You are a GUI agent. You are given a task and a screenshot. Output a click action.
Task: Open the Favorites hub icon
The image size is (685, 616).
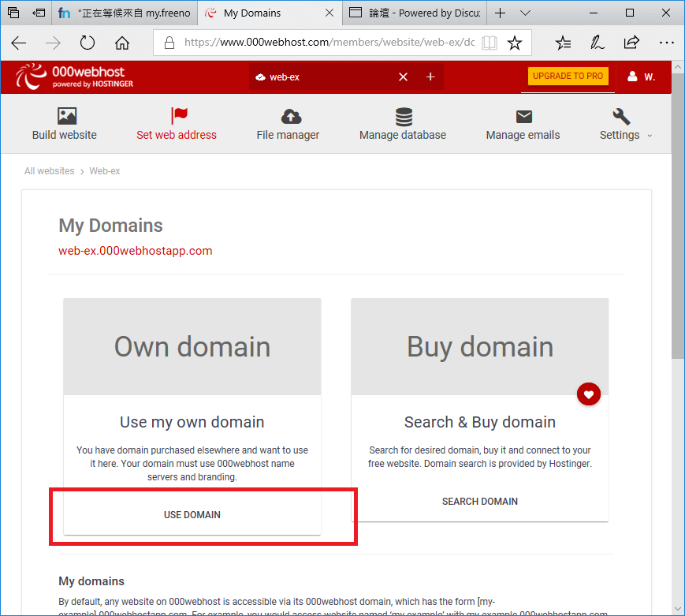coord(563,43)
